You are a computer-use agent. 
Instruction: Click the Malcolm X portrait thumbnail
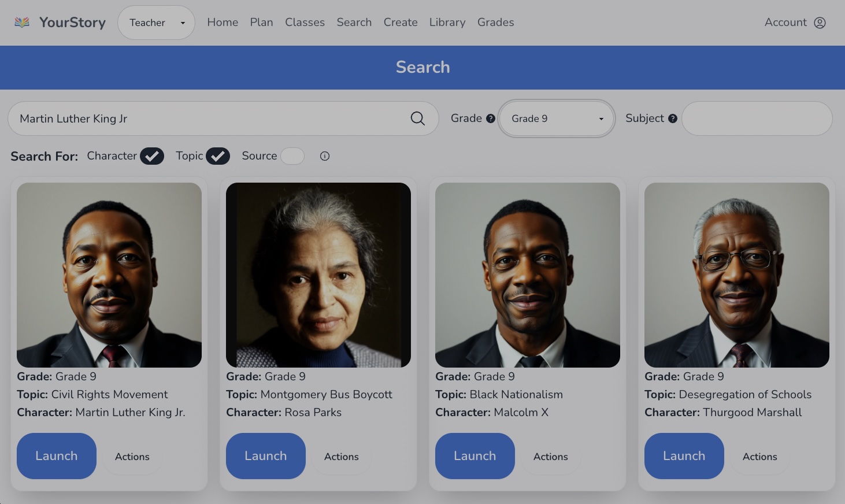point(527,275)
